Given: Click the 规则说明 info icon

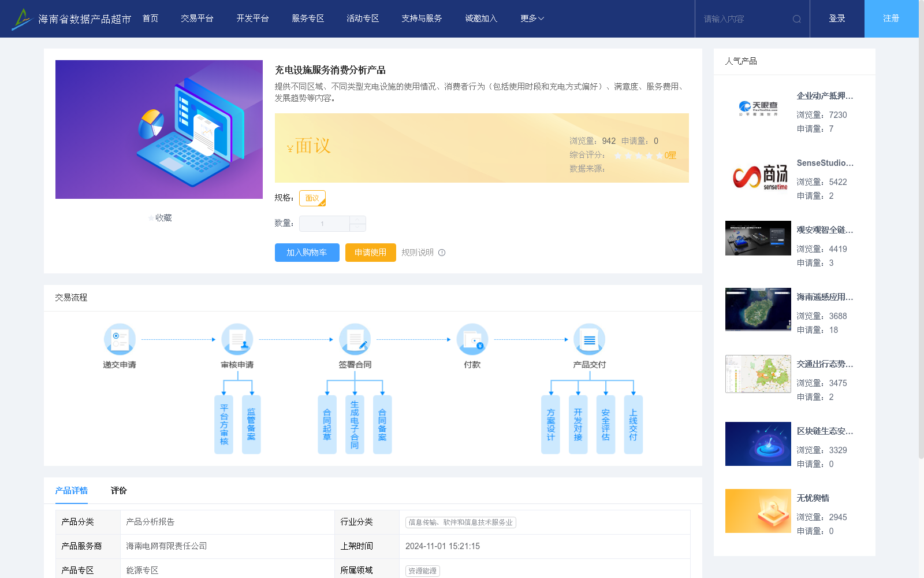Looking at the screenshot, I should (442, 253).
